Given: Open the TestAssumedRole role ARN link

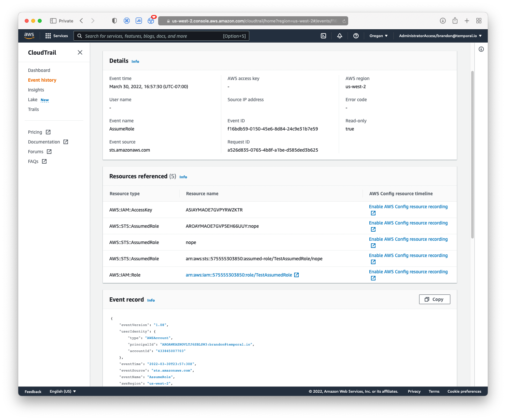Looking at the screenshot, I should coord(239,275).
